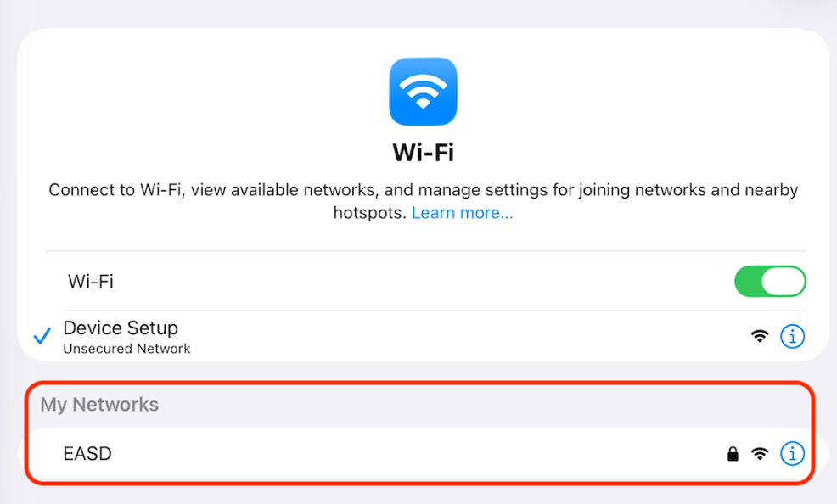Click the lock icon on the EASD row
The width and height of the screenshot is (837, 504).
point(732,453)
